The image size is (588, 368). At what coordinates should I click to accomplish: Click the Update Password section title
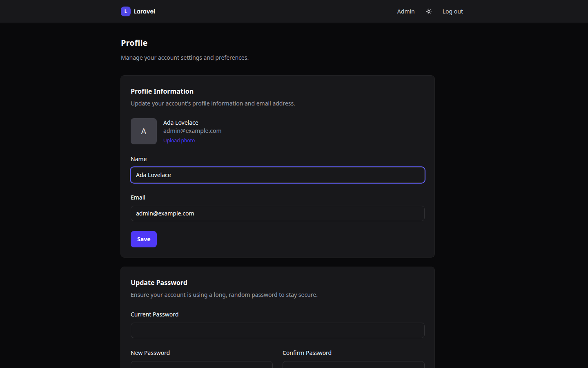(x=159, y=283)
